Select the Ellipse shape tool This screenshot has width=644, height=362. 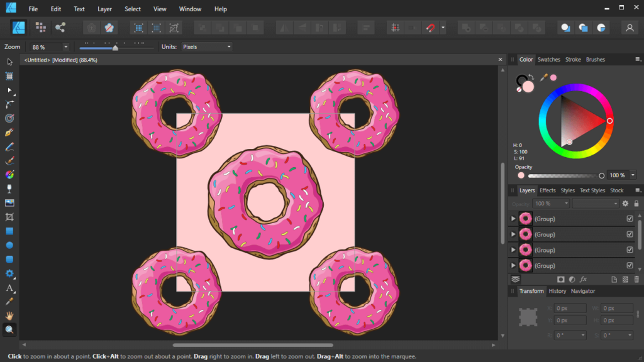click(9, 246)
